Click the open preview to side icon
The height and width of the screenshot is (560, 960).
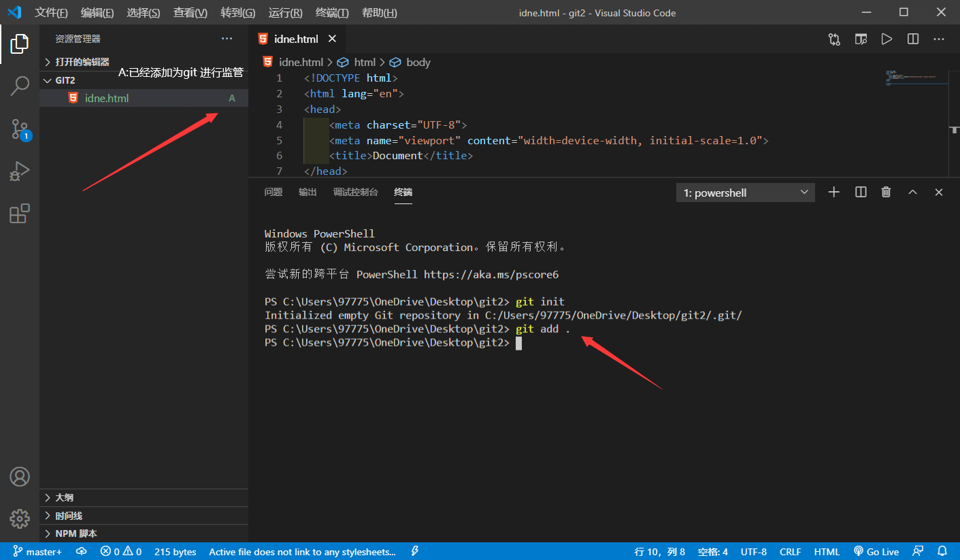861,39
